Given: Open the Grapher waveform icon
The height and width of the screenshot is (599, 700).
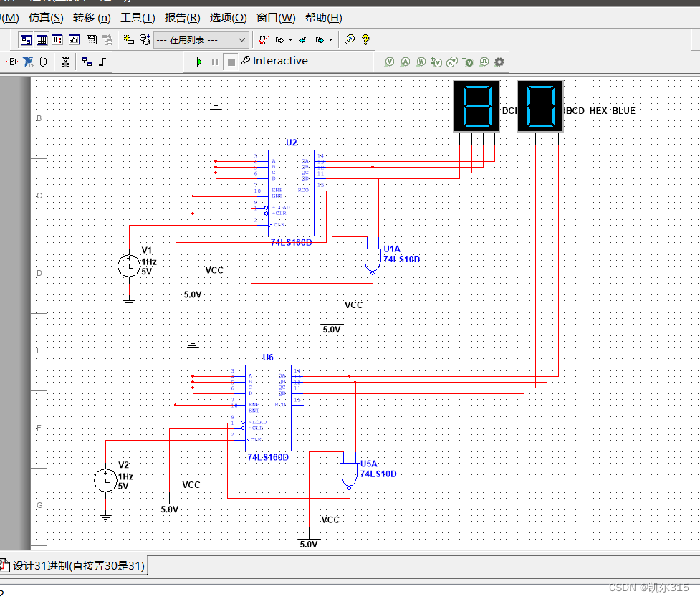Looking at the screenshot, I should click(74, 39).
